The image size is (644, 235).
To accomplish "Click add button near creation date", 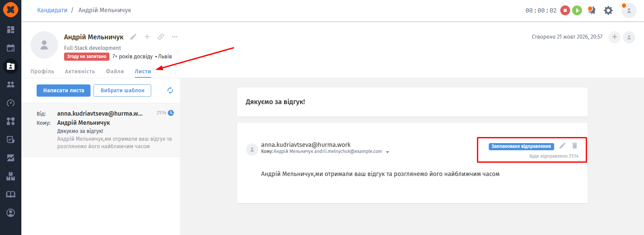I will pyautogui.click(x=615, y=37).
